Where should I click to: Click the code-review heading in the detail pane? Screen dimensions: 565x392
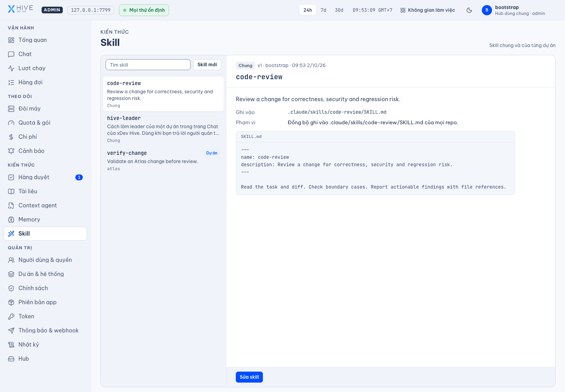pyautogui.click(x=259, y=77)
